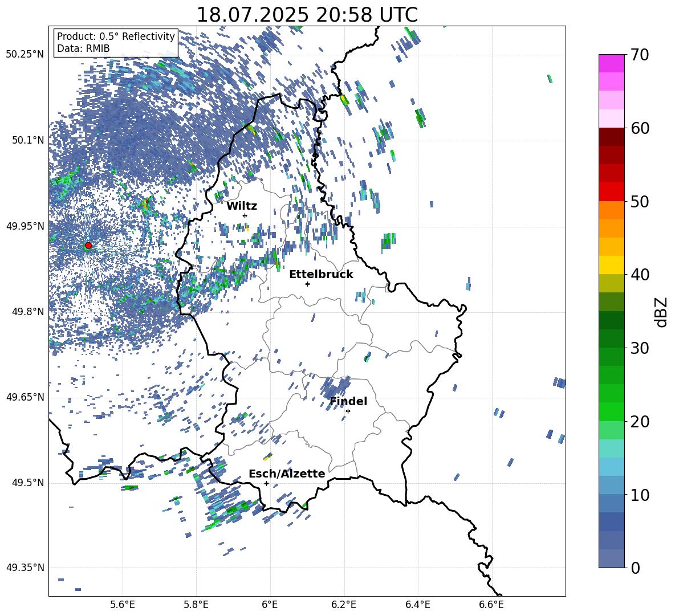Screen dimensions: 675x616
Task: Click the Product: 0.5° Reflectivity text
Action: (x=116, y=36)
